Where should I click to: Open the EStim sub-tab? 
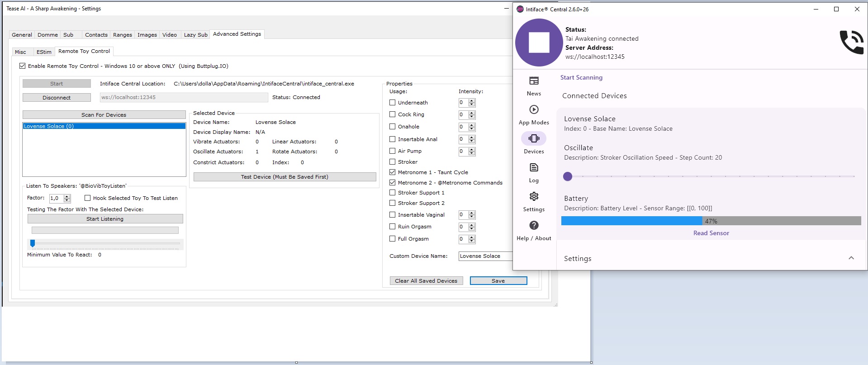pyautogui.click(x=44, y=52)
